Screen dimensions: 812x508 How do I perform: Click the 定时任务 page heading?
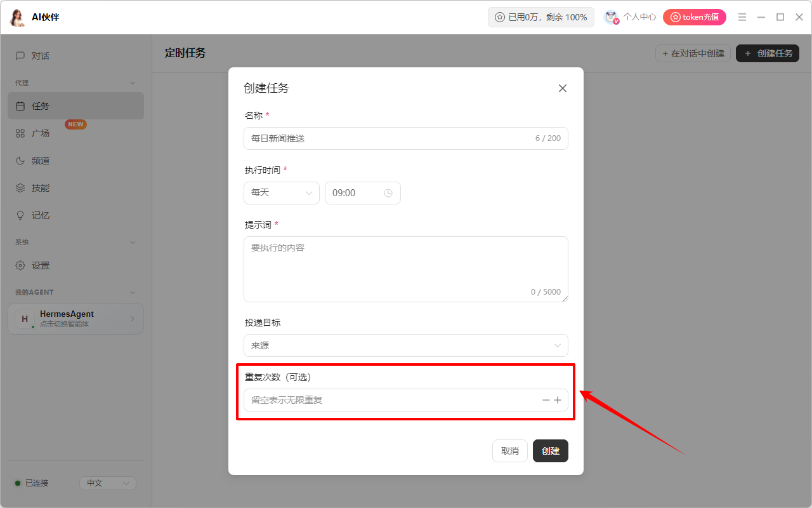click(x=185, y=53)
